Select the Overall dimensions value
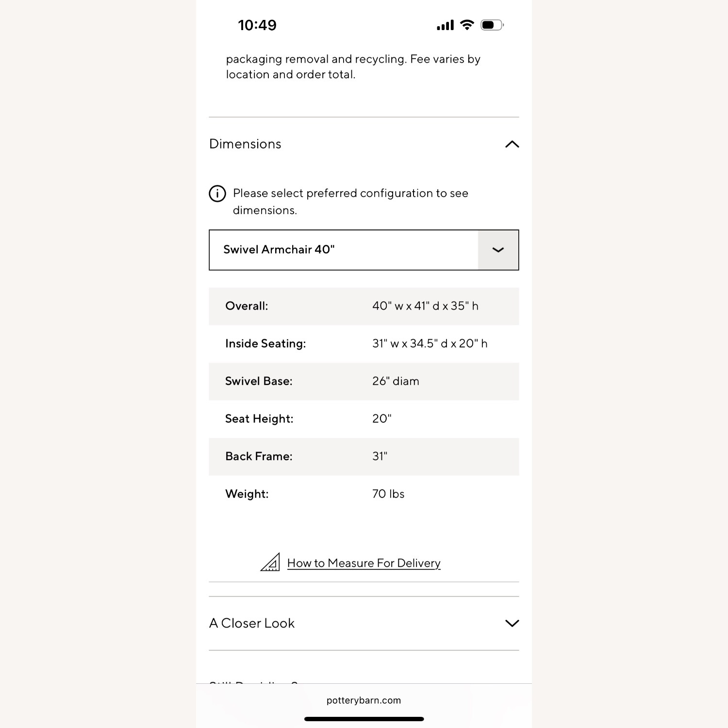 425,306
